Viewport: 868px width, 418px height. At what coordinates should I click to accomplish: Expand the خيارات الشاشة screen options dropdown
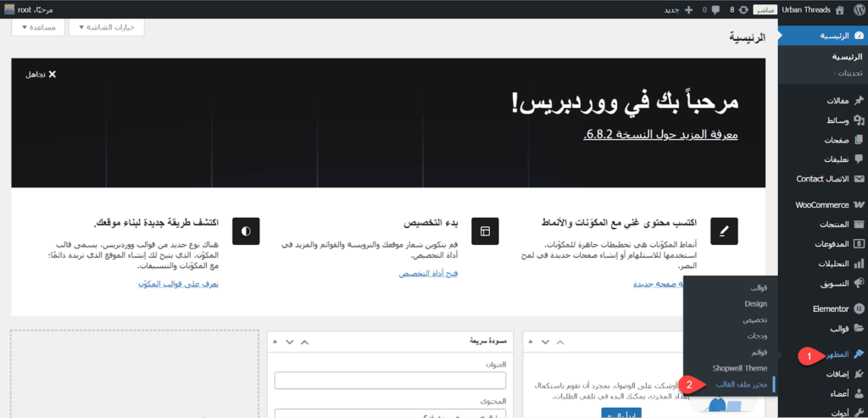click(x=112, y=27)
